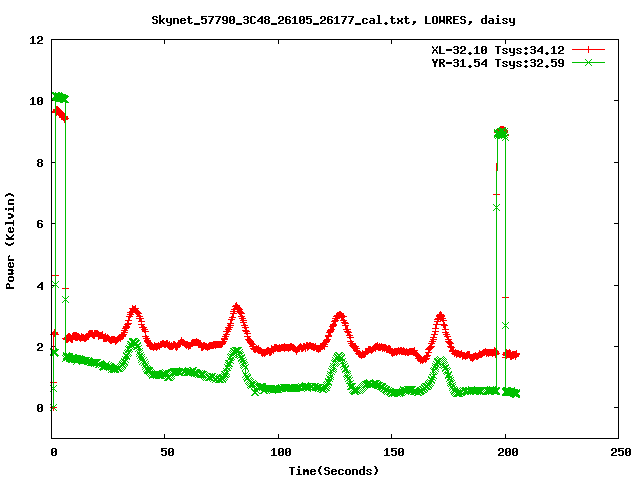Select legend entry XL-32.10 Tsys:34.12
This screenshot has height=480, width=640.
(x=498, y=50)
